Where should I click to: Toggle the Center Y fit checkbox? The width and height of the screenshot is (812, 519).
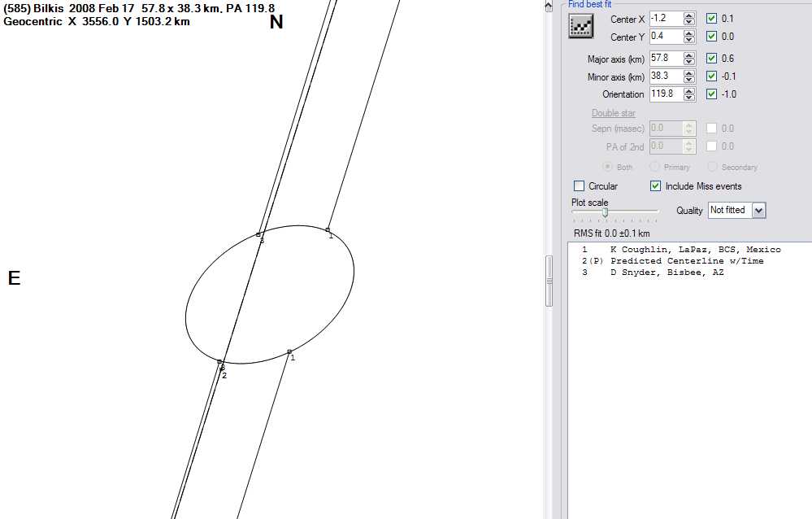711,37
